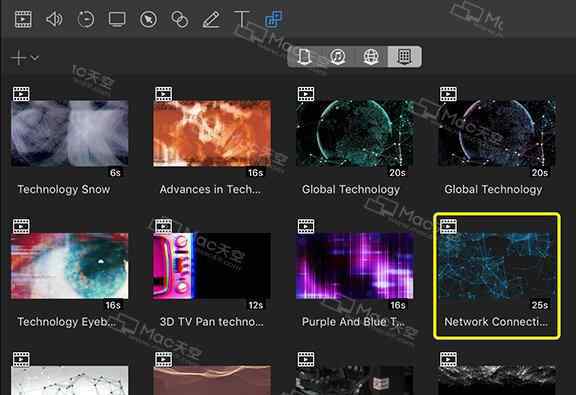Select the 3D TV Pan techno clip

pyautogui.click(x=212, y=266)
